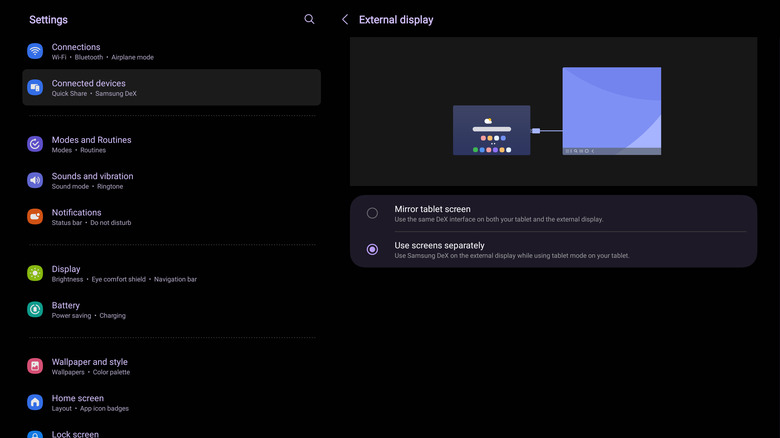
Task: Open the Settings search icon
Action: 309,19
